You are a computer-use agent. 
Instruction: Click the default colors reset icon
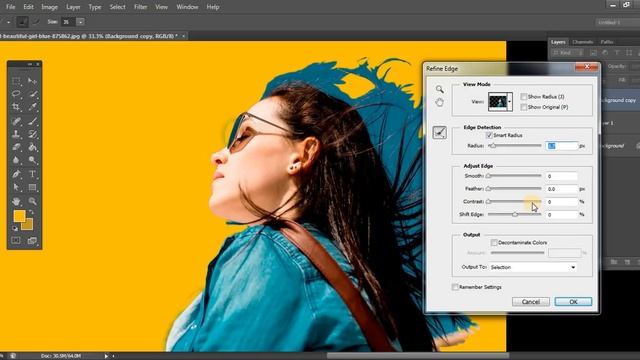(x=15, y=228)
